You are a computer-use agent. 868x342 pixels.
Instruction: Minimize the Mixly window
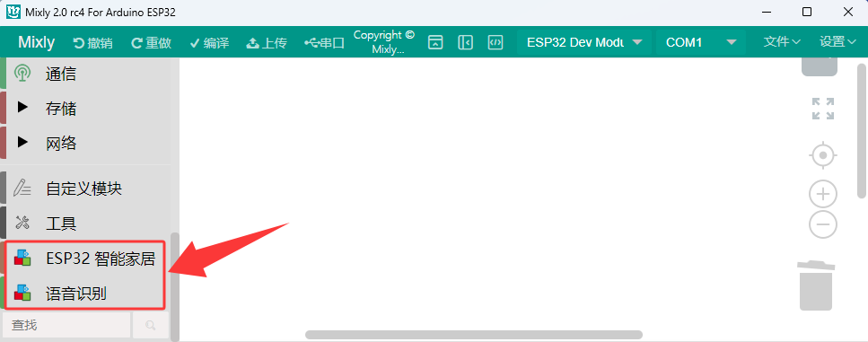(x=767, y=12)
